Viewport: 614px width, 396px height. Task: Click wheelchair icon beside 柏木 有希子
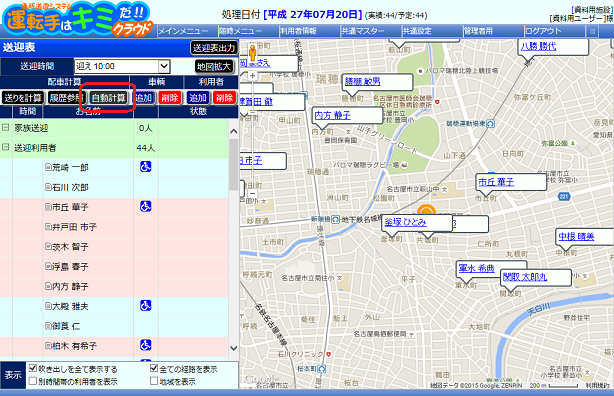[x=146, y=345]
